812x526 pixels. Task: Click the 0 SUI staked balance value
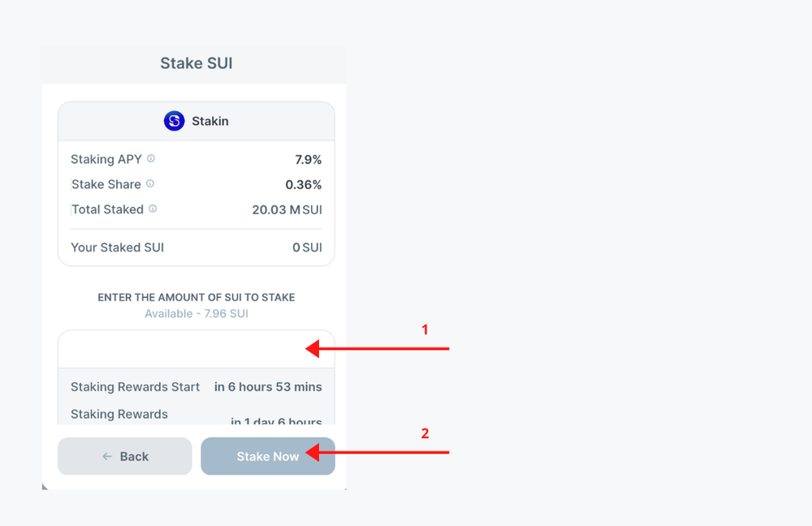[x=307, y=247]
